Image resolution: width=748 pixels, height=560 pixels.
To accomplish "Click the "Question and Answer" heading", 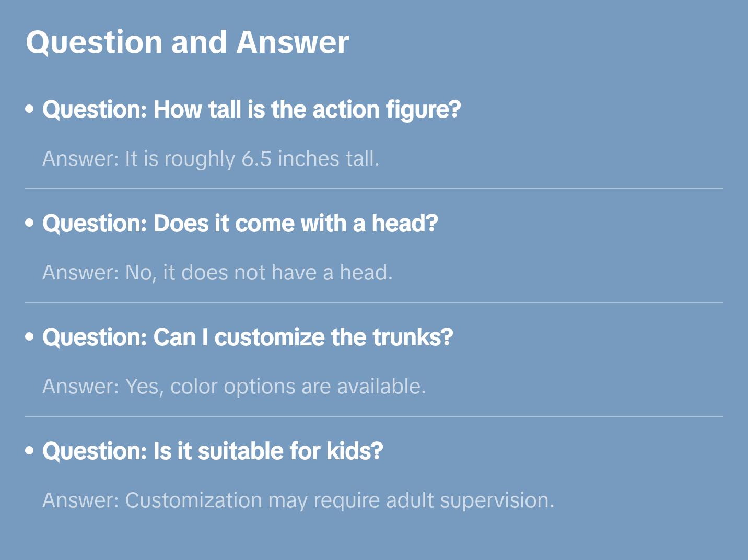I will pyautogui.click(x=187, y=42).
